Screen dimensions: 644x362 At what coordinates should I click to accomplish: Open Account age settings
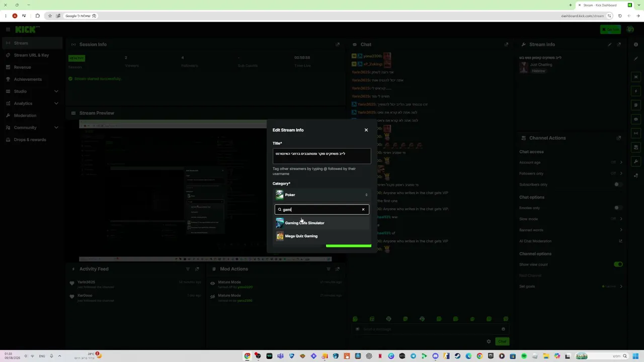[x=571, y=162]
